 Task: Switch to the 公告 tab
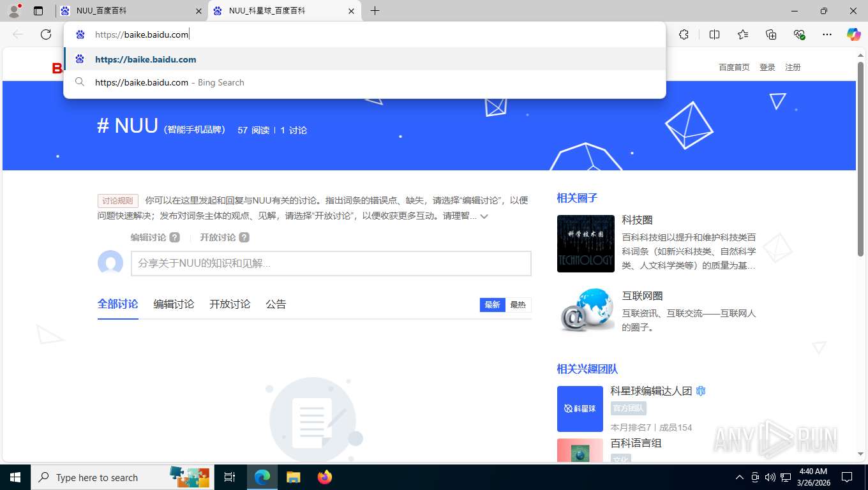(x=276, y=304)
